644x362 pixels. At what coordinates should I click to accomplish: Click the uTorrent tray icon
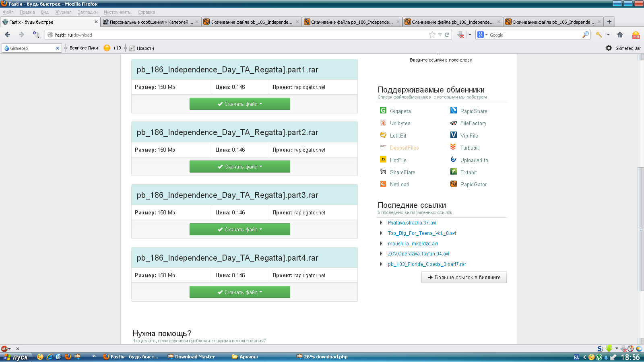click(599, 357)
